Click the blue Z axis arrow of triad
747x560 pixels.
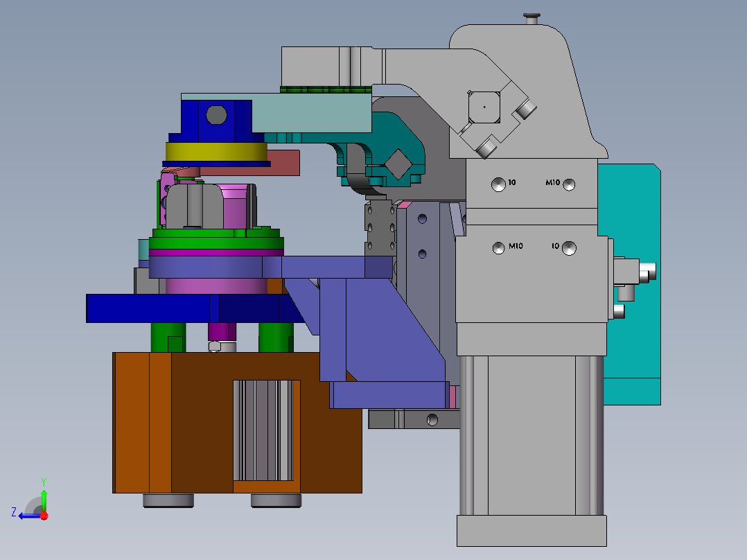coord(28,516)
